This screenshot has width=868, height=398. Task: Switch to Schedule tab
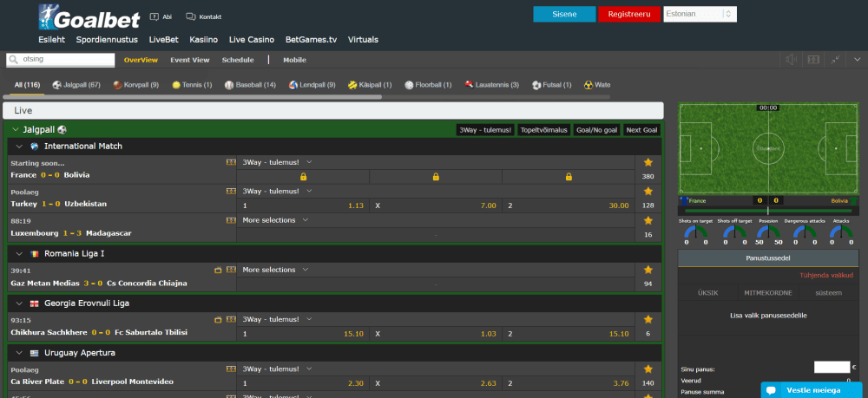click(x=238, y=60)
